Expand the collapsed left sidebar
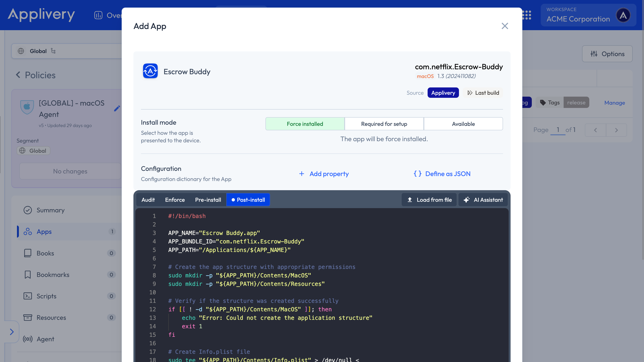 pyautogui.click(x=12, y=332)
